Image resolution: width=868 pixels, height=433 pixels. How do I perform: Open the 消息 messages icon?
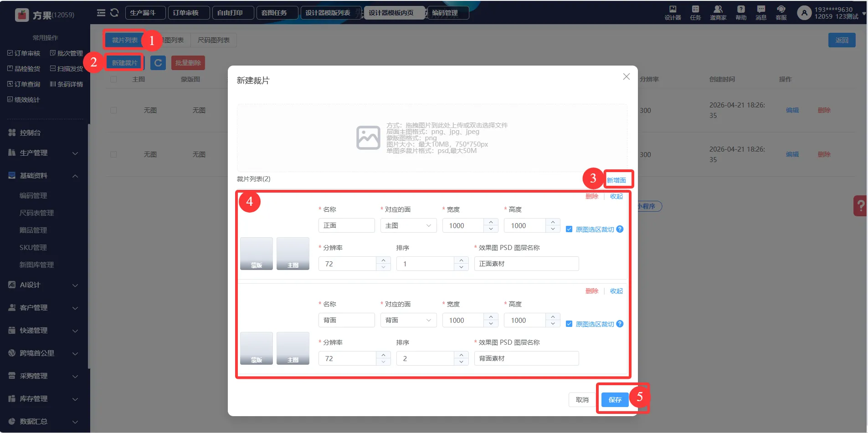(761, 13)
